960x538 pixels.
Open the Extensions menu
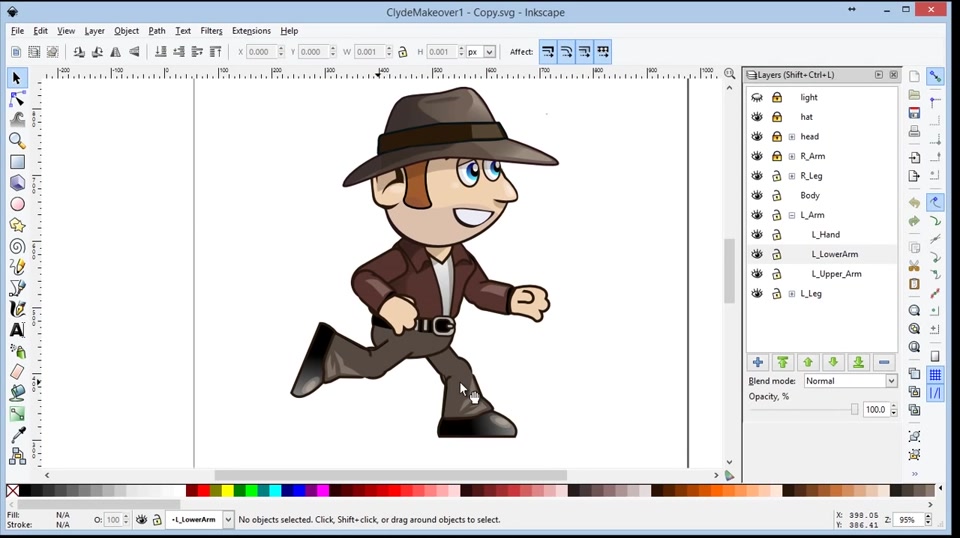[251, 31]
